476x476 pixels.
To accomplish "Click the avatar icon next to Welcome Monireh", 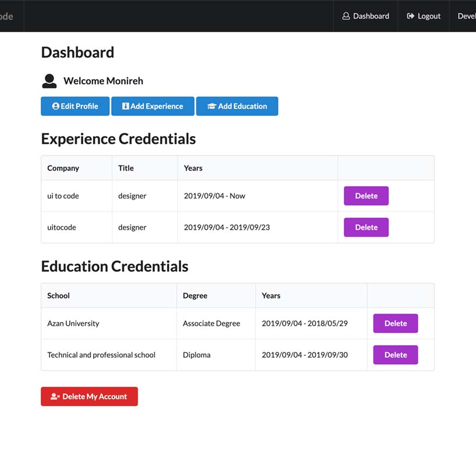I will coord(49,81).
